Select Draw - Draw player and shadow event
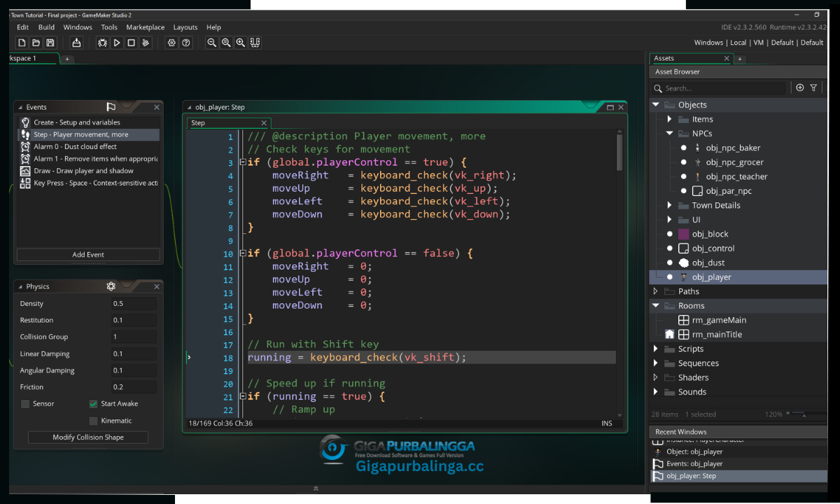Viewport: 840px width, 504px height. [89, 171]
